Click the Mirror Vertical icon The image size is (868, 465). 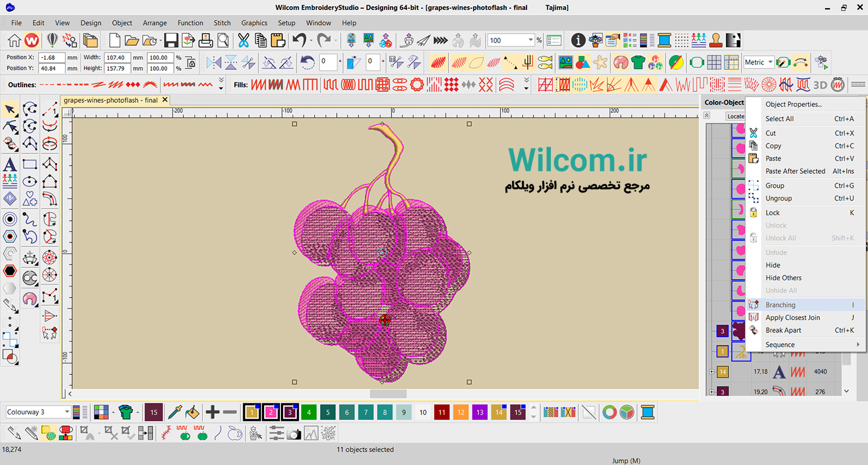click(231, 62)
